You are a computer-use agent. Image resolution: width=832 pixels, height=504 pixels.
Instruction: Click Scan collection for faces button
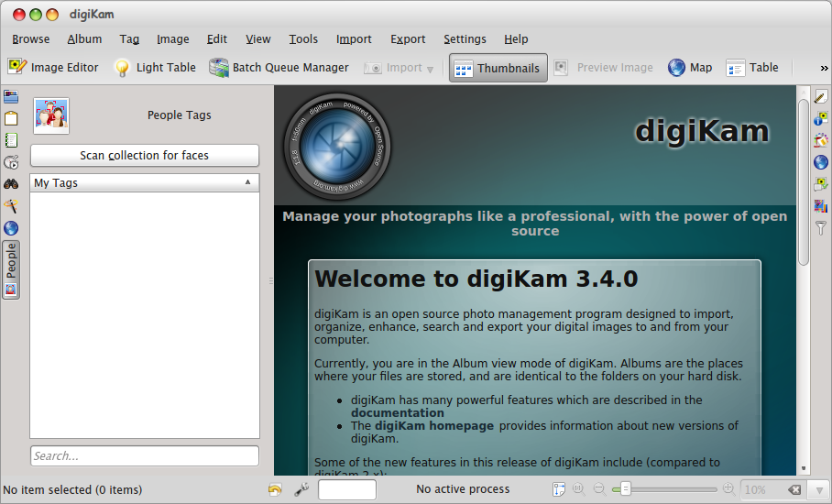pos(145,156)
